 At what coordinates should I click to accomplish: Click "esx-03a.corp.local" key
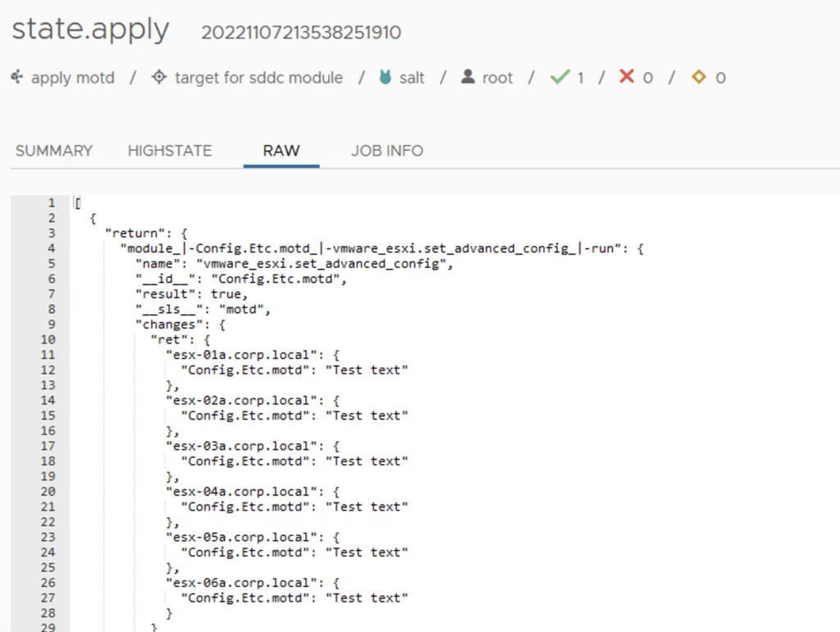(241, 446)
